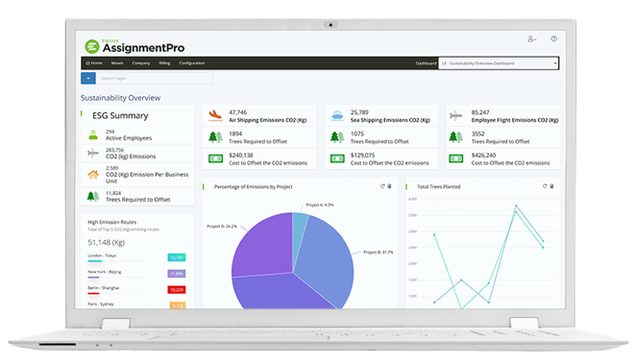633x364 pixels.
Task: Open the user account icon menu
Action: (532, 39)
